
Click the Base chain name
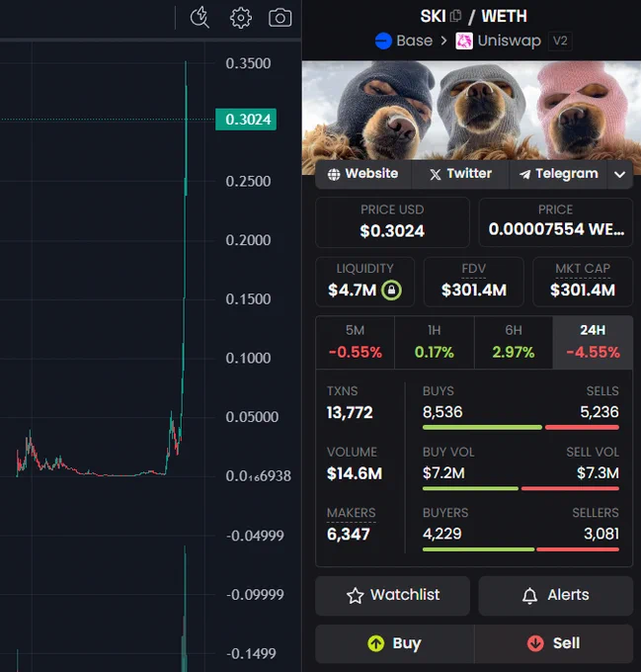coord(414,42)
